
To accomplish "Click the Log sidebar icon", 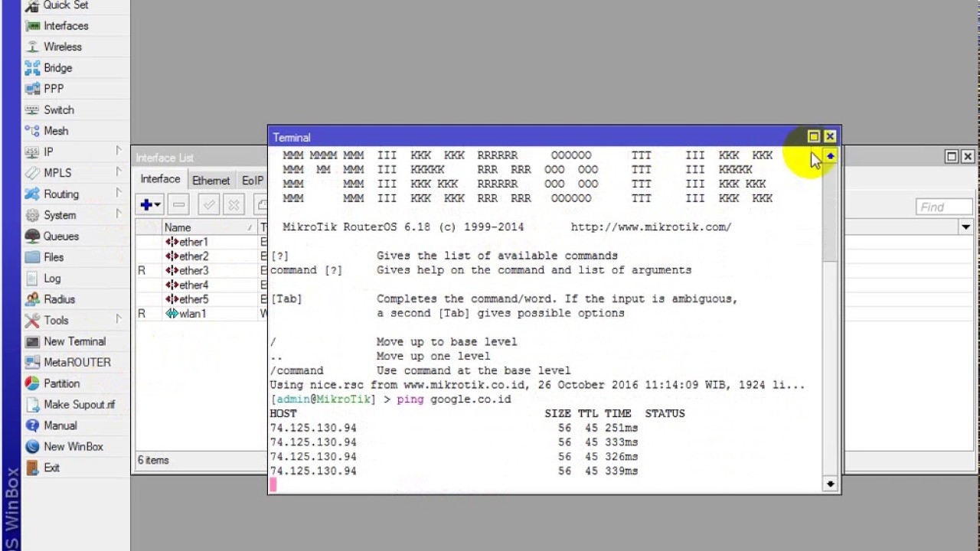I will click(31, 279).
